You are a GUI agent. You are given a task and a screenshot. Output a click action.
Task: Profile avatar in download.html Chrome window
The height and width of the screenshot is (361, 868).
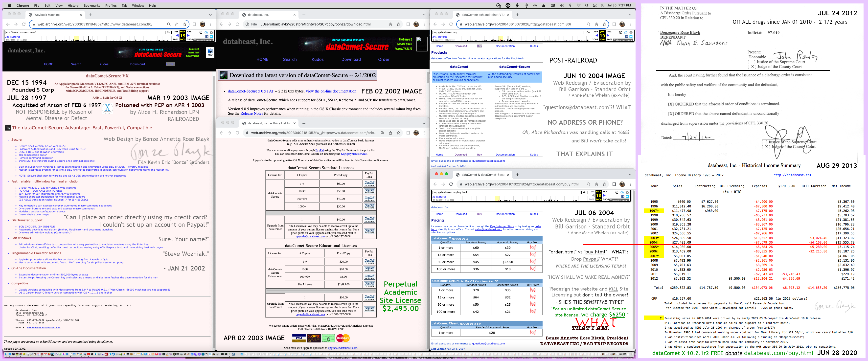click(416, 24)
